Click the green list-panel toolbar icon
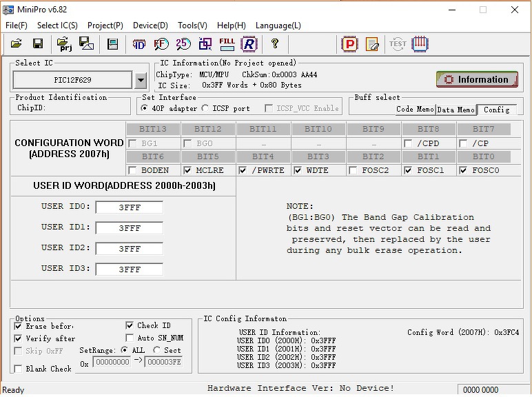This screenshot has height=397, width=532. click(x=112, y=44)
